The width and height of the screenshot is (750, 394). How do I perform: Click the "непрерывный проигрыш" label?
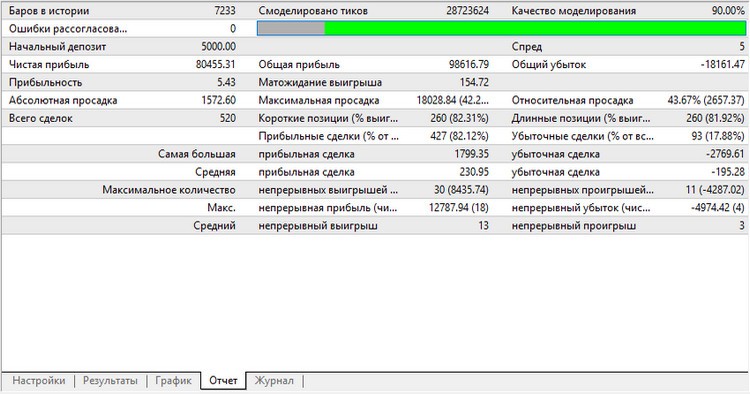click(x=574, y=226)
